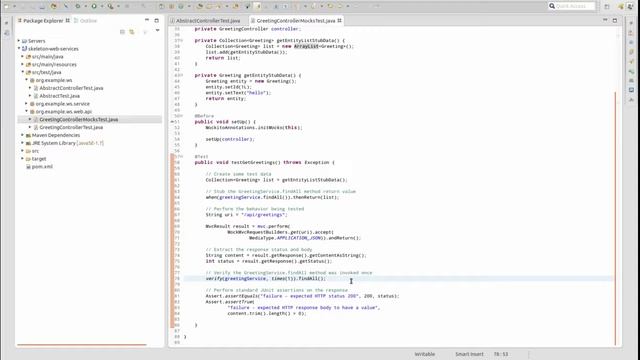640x360 pixels.
Task: Open dropdown next to External Tools icon
Action: 118,6
